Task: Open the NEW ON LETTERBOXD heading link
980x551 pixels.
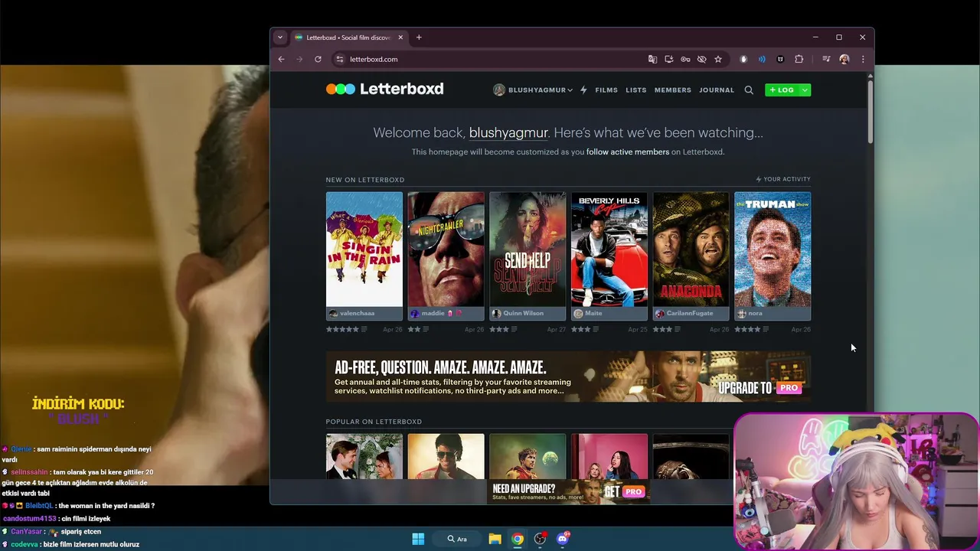Action: coord(365,180)
